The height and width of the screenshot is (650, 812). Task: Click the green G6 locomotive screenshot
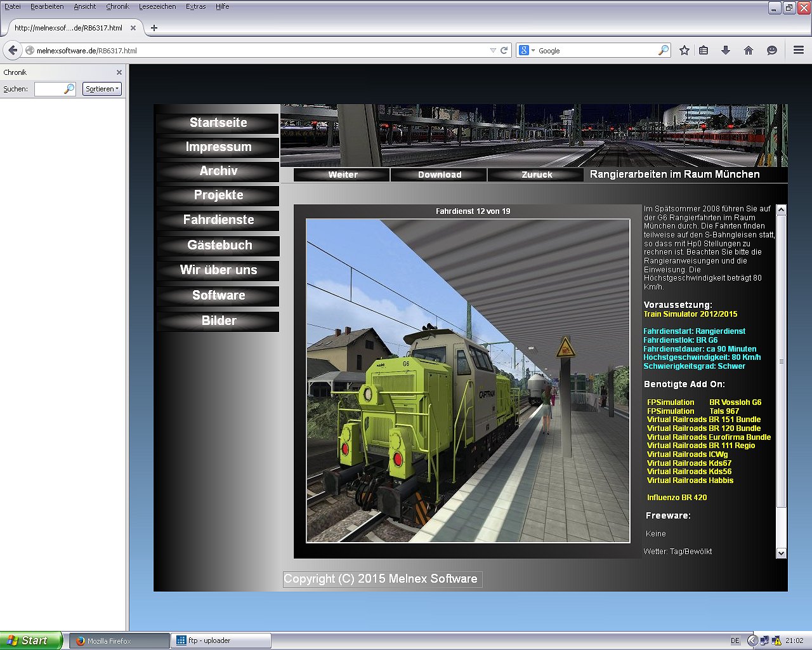pyautogui.click(x=468, y=381)
